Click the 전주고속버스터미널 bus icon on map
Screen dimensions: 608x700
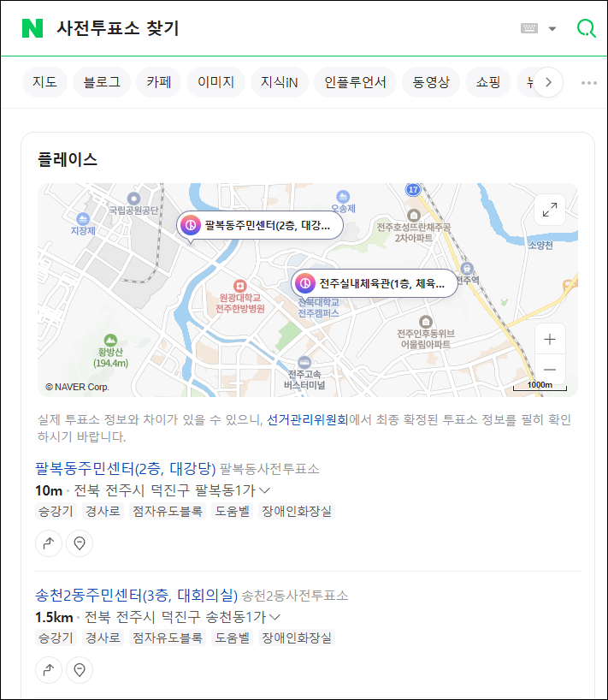pos(304,362)
